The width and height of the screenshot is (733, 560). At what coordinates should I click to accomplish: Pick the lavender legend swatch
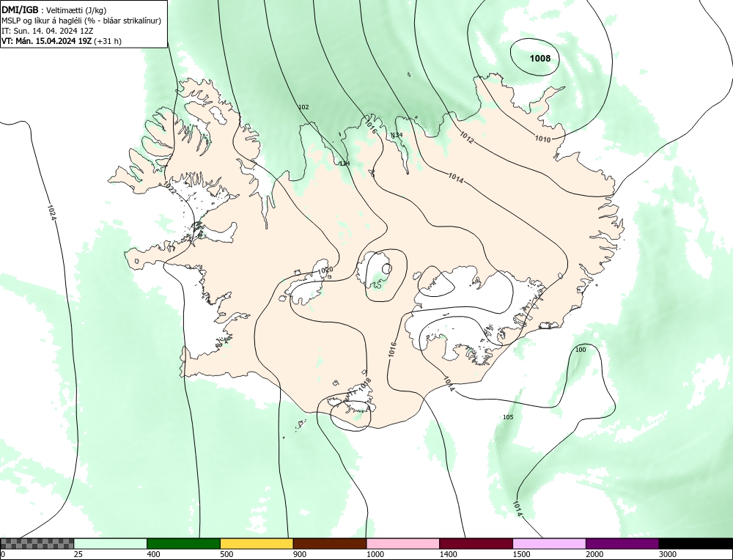tap(549, 543)
